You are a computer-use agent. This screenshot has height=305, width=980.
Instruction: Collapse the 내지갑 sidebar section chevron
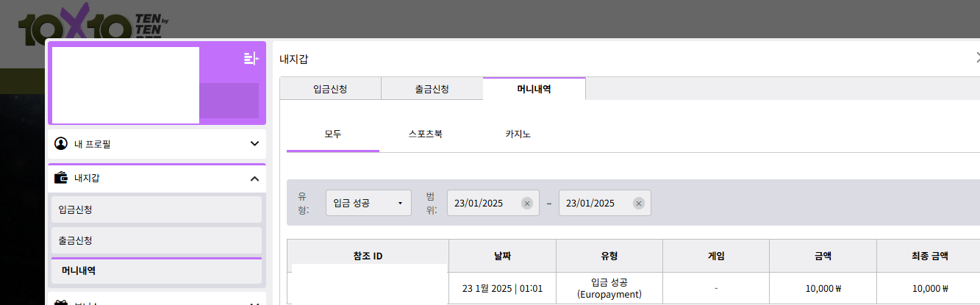pyautogui.click(x=254, y=178)
